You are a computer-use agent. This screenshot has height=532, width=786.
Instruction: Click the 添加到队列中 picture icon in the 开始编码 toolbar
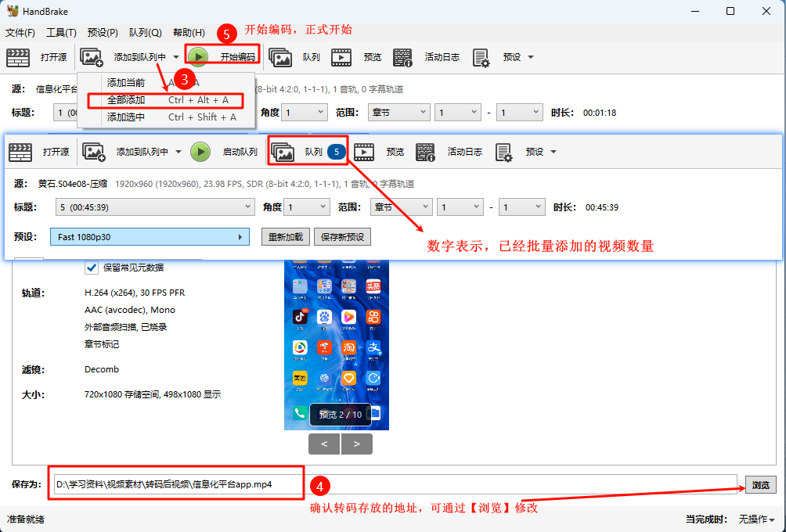pos(92,57)
